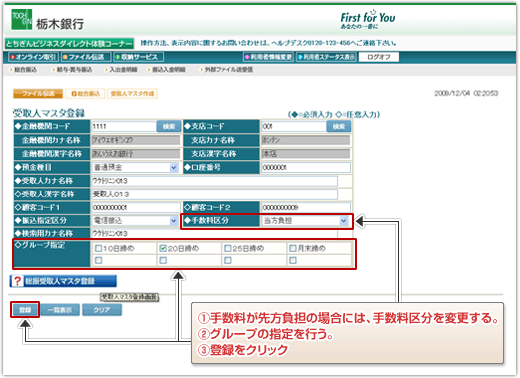520x378 pixels.
Task: Click the 顧客コード2 input field
Action: [x=306, y=207]
